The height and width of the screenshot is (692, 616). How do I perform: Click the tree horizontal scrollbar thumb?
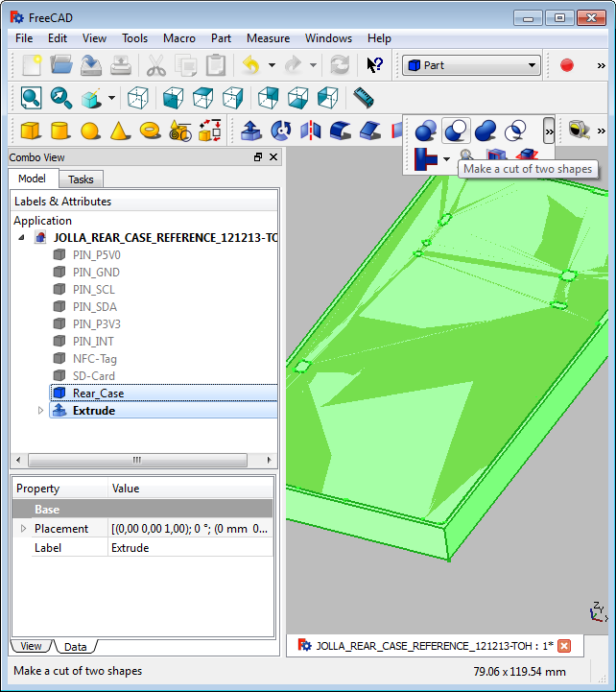[x=137, y=460]
